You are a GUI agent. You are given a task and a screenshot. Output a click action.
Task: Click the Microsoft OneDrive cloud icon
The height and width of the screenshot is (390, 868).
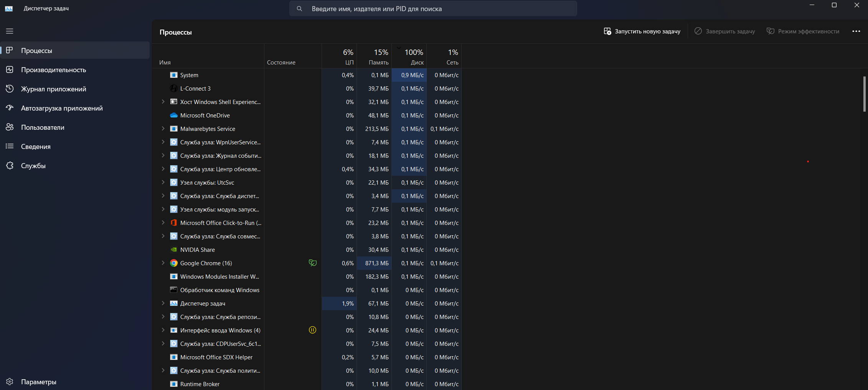(x=174, y=115)
